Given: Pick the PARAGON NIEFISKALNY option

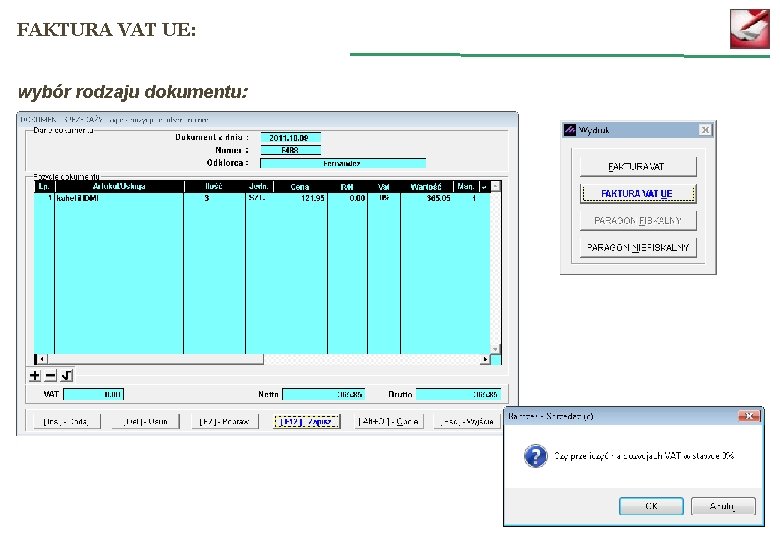Looking at the screenshot, I should click(638, 247).
